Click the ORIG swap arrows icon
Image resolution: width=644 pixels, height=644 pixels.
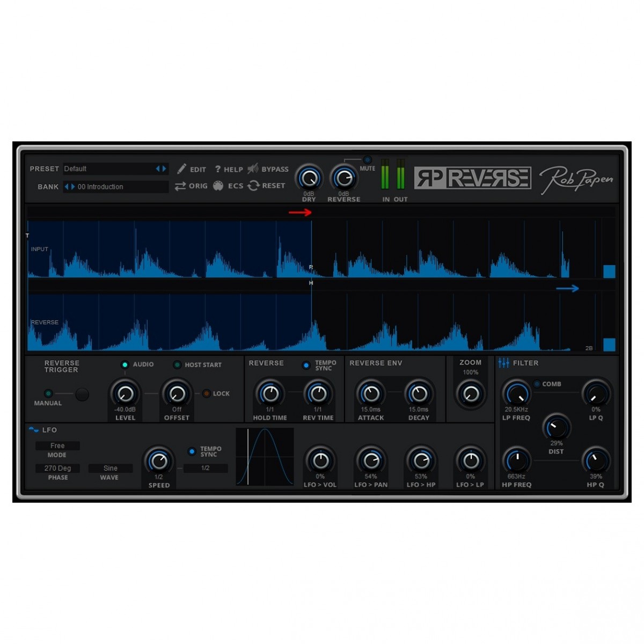pyautogui.click(x=180, y=186)
